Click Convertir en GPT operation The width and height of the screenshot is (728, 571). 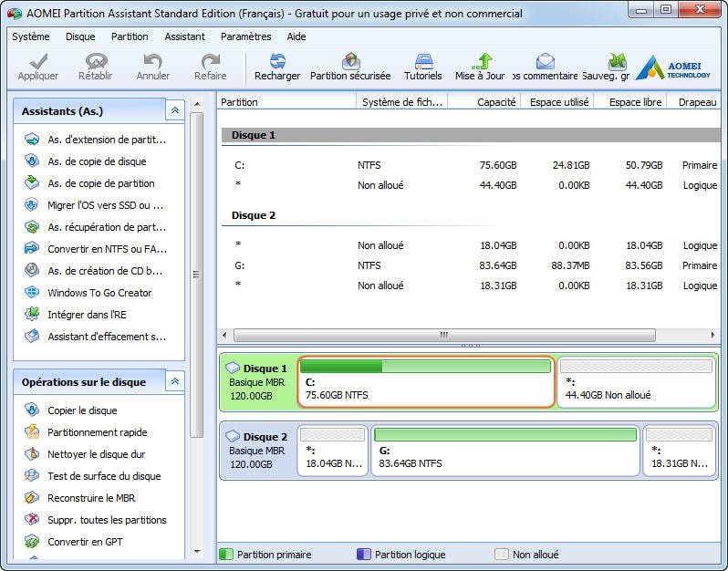tap(74, 541)
